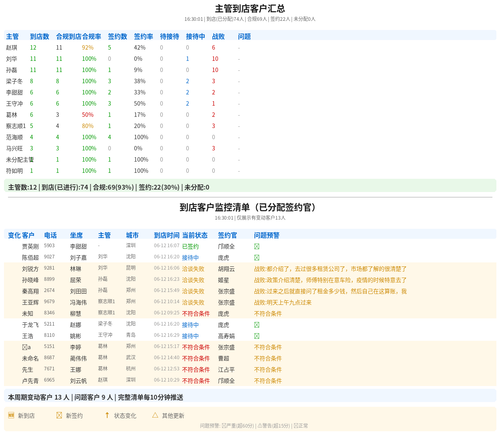Click the 电话 column header
This screenshot has width=500, height=448.
[50, 235]
